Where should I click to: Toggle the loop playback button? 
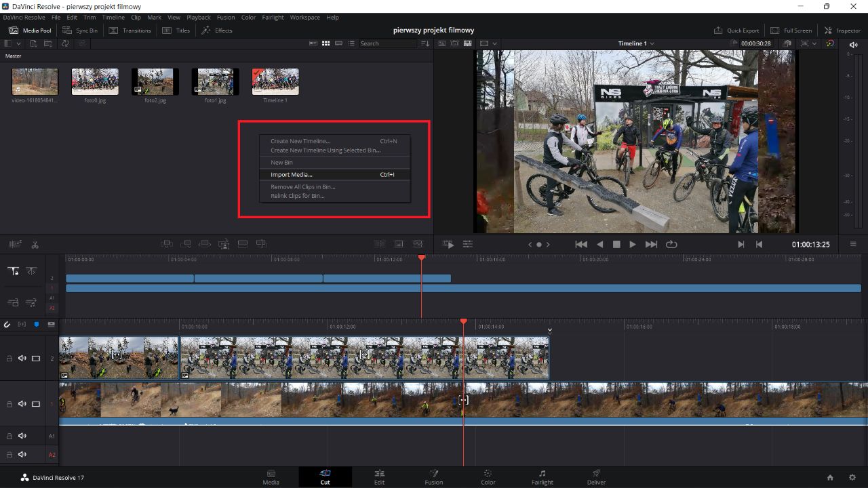click(x=671, y=245)
